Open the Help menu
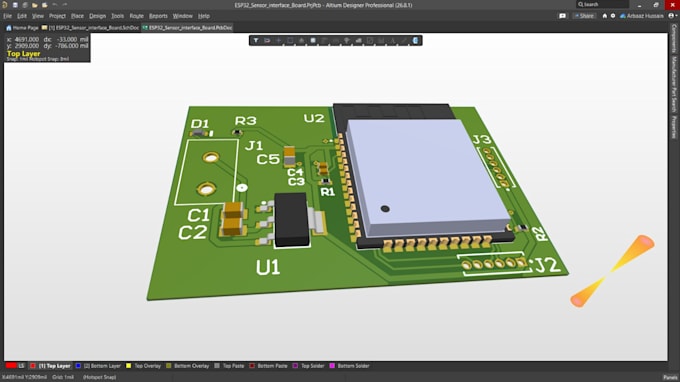The image size is (680, 382). (204, 16)
